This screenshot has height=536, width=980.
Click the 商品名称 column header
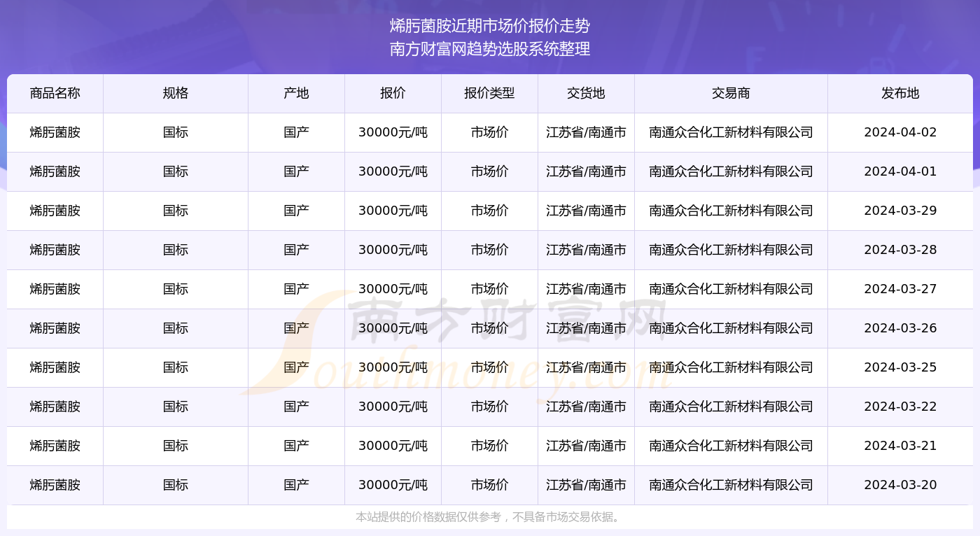55,93
